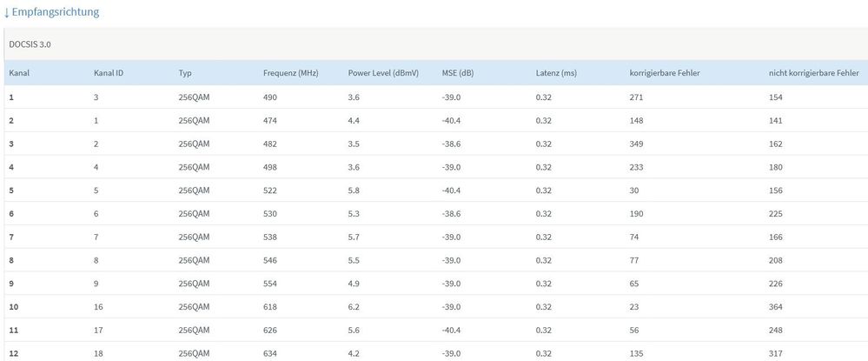Click the Frequenz (MHz) column header
Image resolution: width=868 pixels, height=361 pixels.
pyautogui.click(x=290, y=73)
